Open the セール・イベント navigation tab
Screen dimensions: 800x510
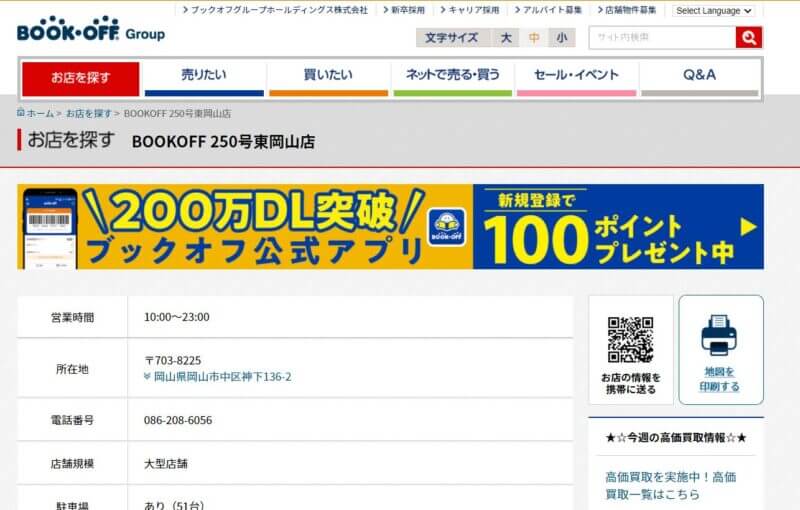577,79
